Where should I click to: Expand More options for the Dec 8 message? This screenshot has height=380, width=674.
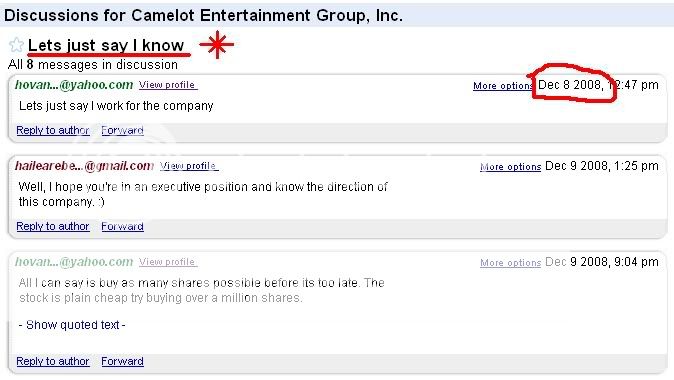coord(503,86)
